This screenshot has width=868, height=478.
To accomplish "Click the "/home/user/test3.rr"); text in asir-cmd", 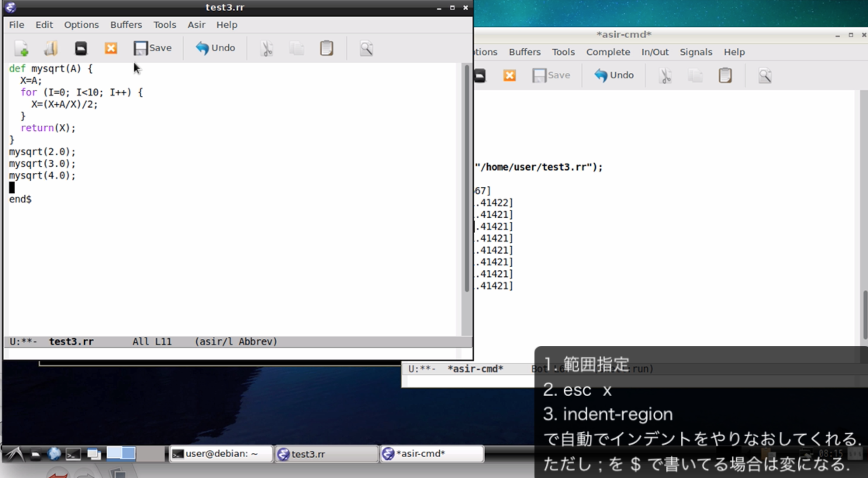I will [539, 167].
